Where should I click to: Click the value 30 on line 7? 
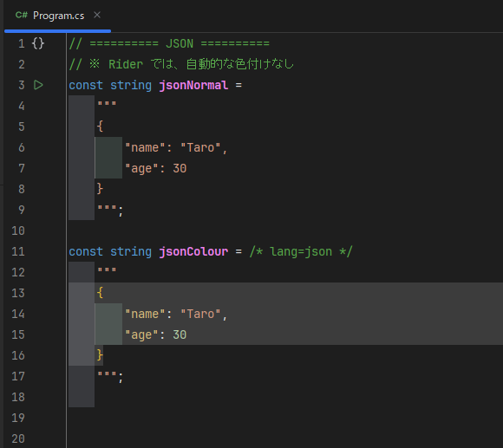(180, 169)
